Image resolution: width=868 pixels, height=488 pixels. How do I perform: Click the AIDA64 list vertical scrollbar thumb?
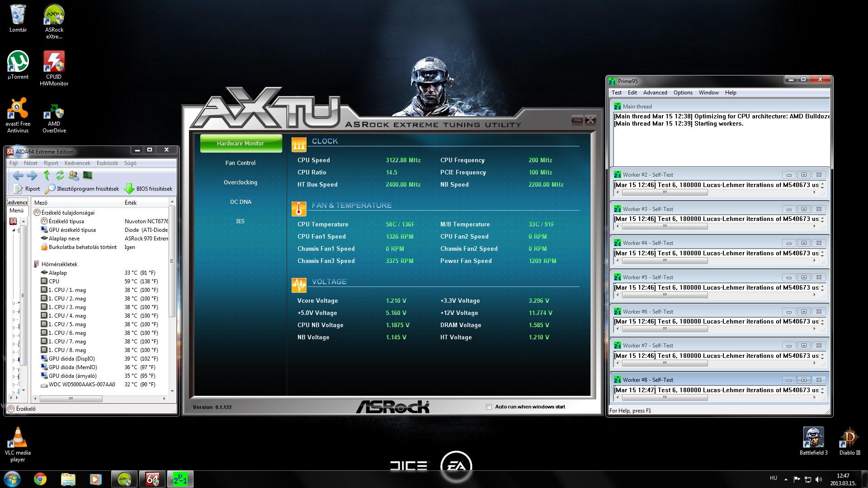(172, 261)
